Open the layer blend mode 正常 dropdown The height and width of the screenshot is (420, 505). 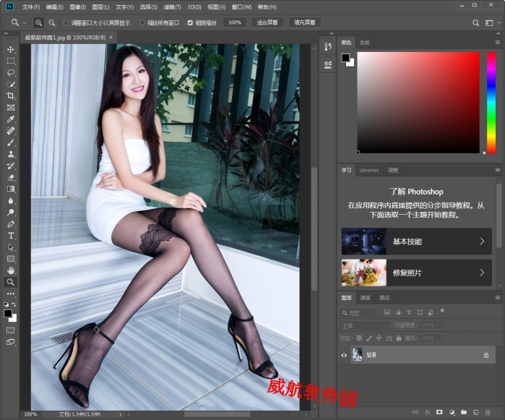(365, 325)
